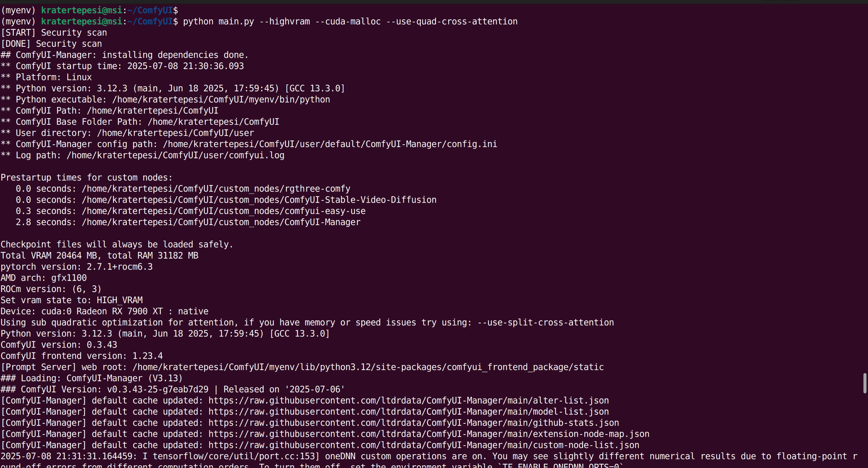Viewport: 868px width, 468px height.
Task: Click the Prompt Server web root path
Action: click(x=368, y=367)
